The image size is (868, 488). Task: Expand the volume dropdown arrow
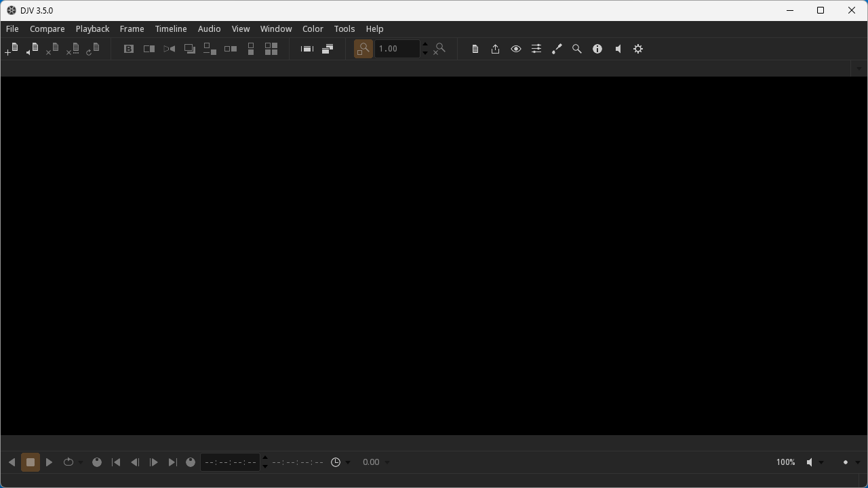tap(821, 463)
